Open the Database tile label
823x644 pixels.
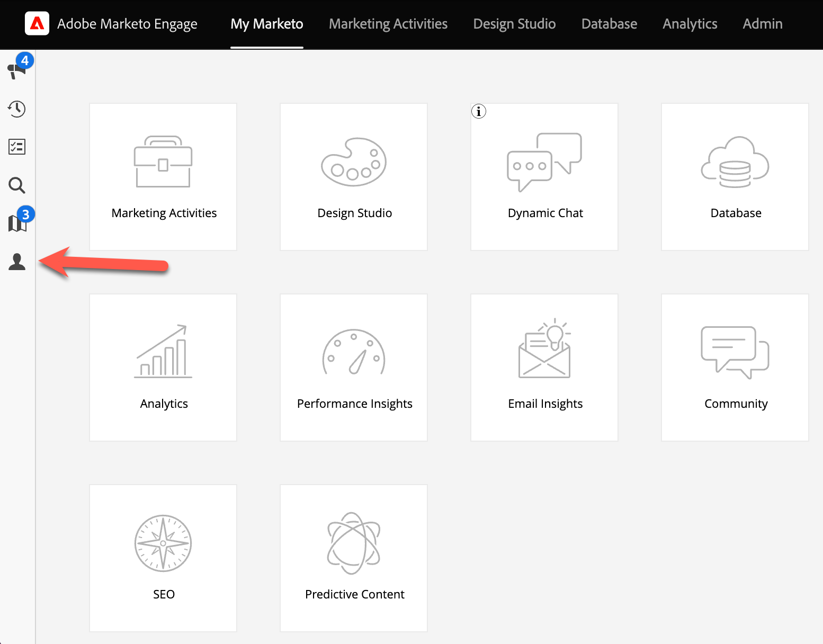click(736, 213)
